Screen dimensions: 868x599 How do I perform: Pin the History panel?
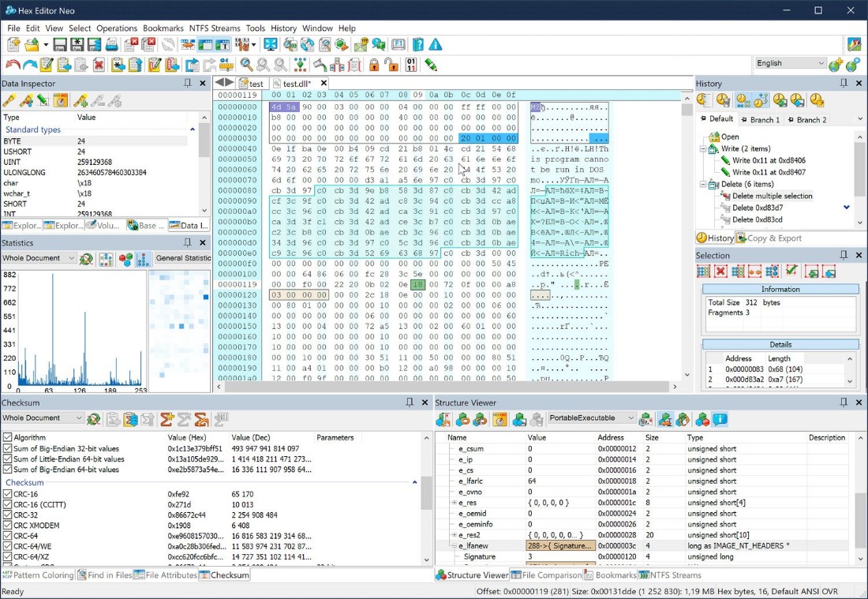click(x=844, y=83)
